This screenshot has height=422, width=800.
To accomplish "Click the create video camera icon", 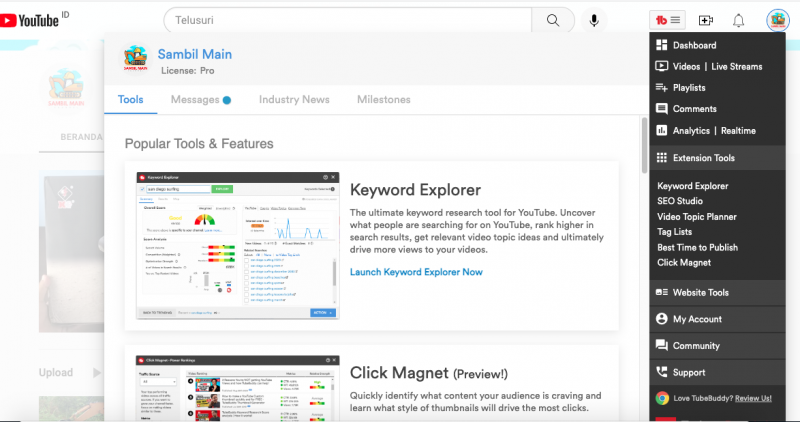I will 706,20.
